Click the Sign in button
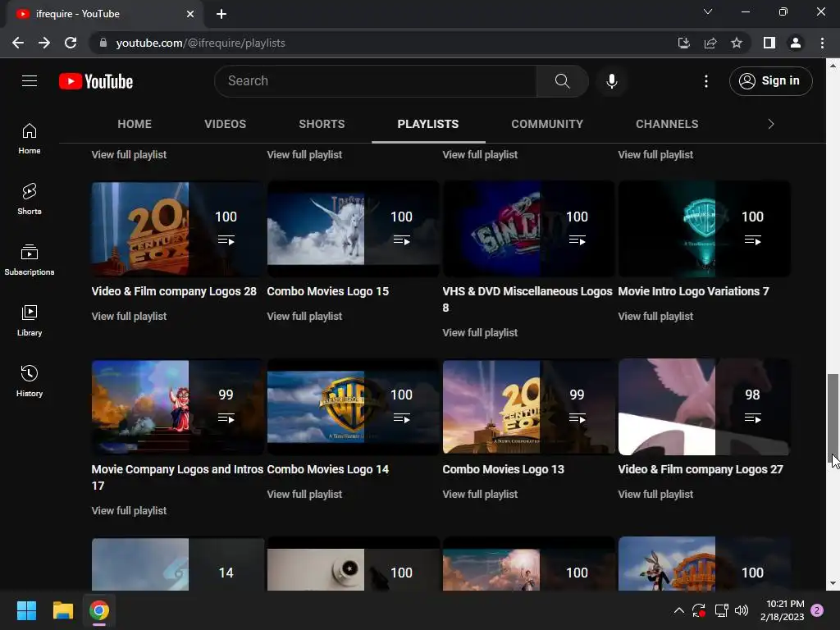 [770, 81]
